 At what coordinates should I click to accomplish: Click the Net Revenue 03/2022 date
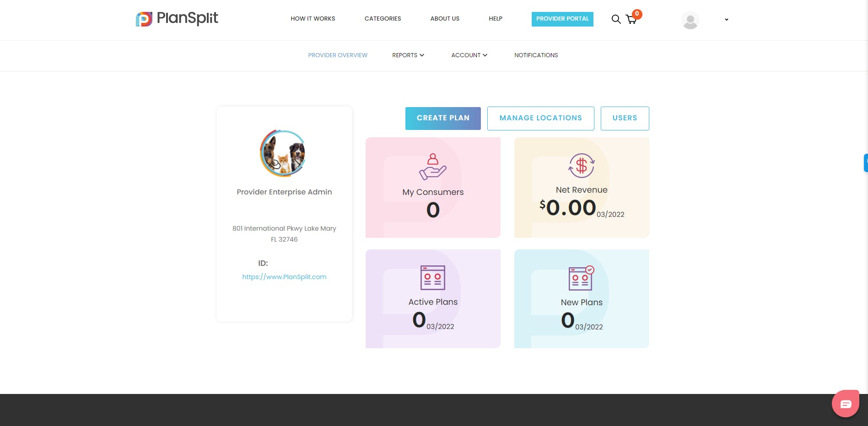point(610,215)
